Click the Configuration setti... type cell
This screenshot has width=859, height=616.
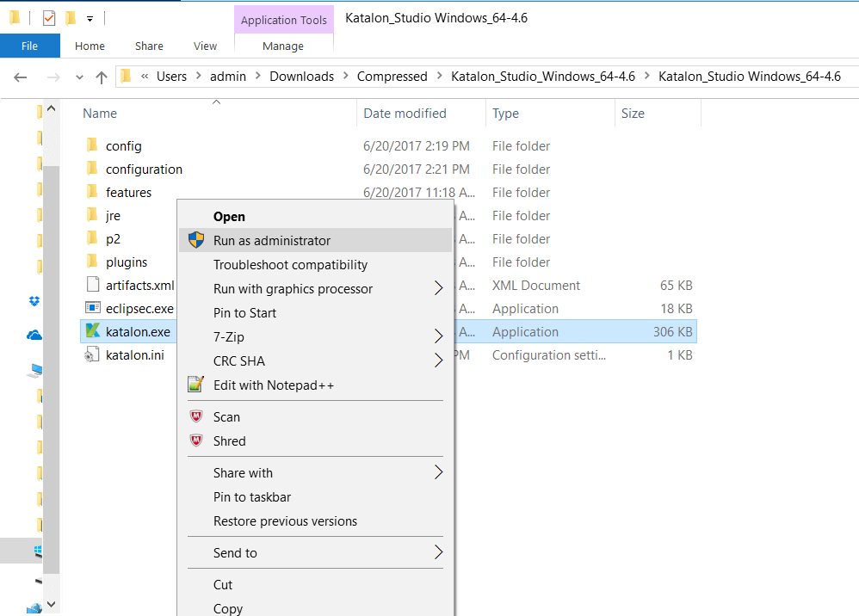coord(549,354)
